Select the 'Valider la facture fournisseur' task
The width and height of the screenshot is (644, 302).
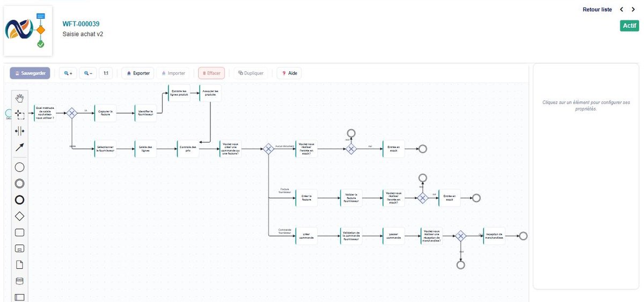point(351,197)
